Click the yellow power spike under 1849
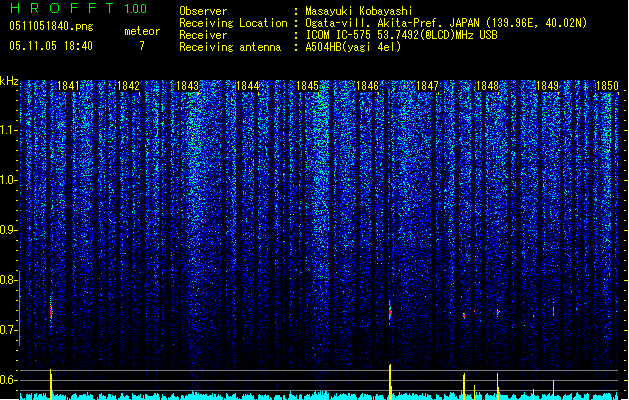Viewport: 629px width, 400px height. click(x=553, y=390)
